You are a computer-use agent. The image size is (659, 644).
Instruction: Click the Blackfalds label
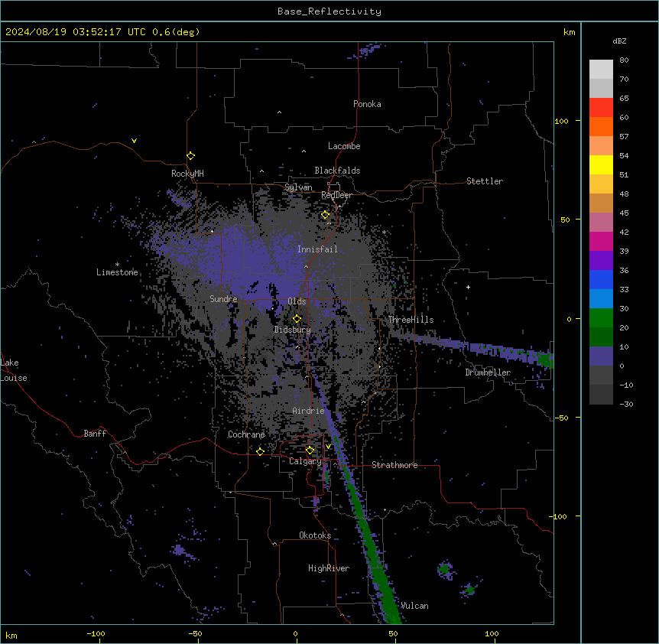(x=337, y=171)
